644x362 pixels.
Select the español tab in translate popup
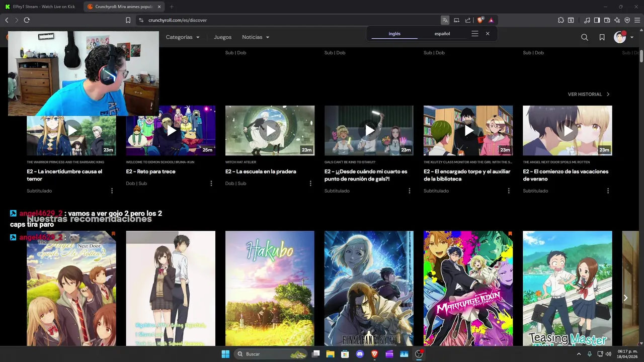click(442, 34)
